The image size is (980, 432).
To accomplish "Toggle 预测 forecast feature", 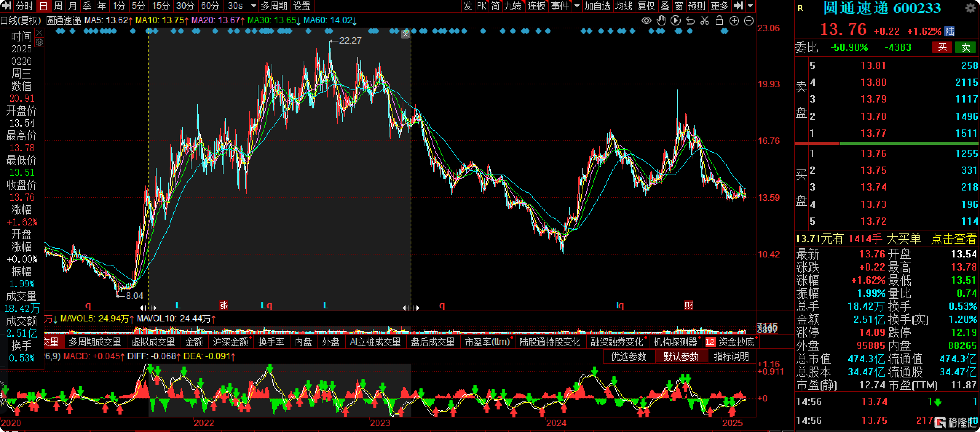I will pyautogui.click(x=696, y=6).
